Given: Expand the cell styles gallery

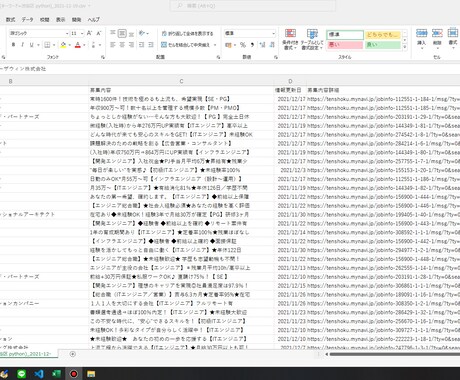Looking at the screenshot, I should point(405,47).
